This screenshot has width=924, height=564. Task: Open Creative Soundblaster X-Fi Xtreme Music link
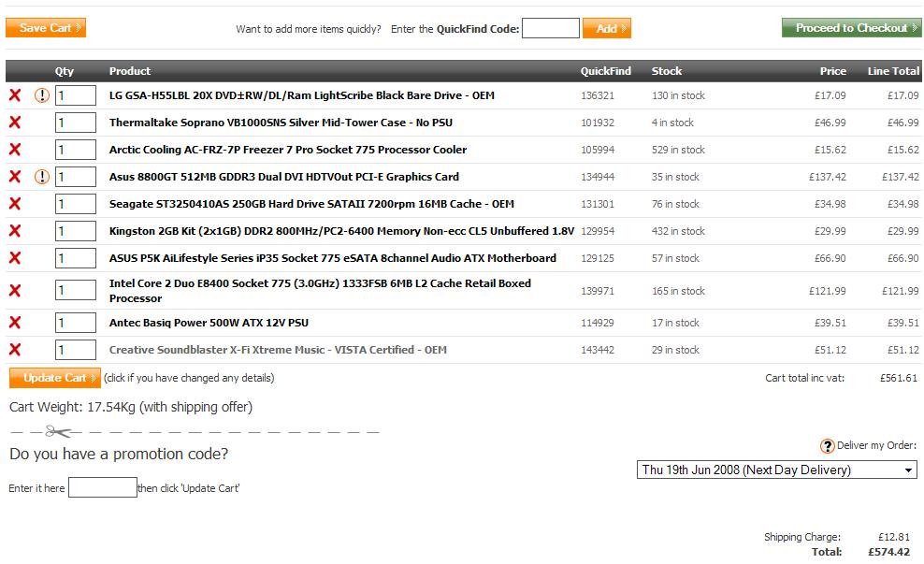point(278,350)
